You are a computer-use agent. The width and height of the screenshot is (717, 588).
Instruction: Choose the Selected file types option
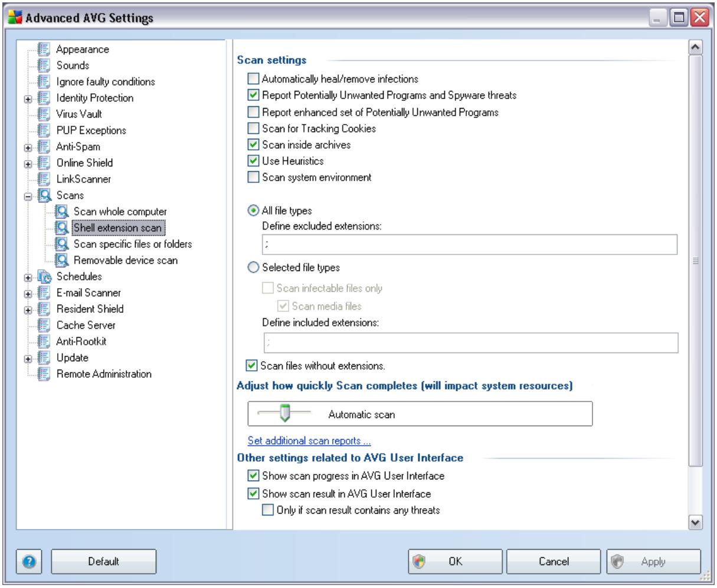coord(253,267)
